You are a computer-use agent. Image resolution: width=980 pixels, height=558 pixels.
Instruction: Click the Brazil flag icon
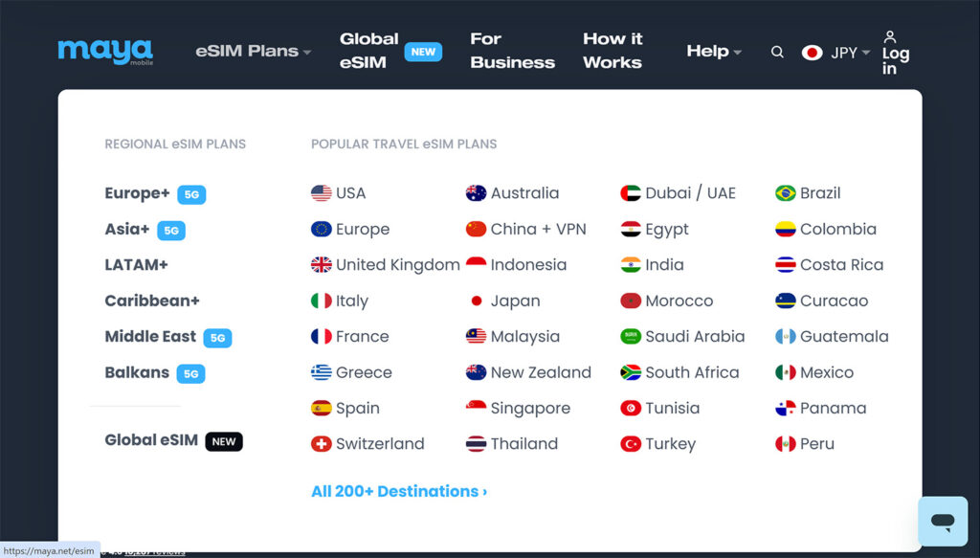(786, 193)
